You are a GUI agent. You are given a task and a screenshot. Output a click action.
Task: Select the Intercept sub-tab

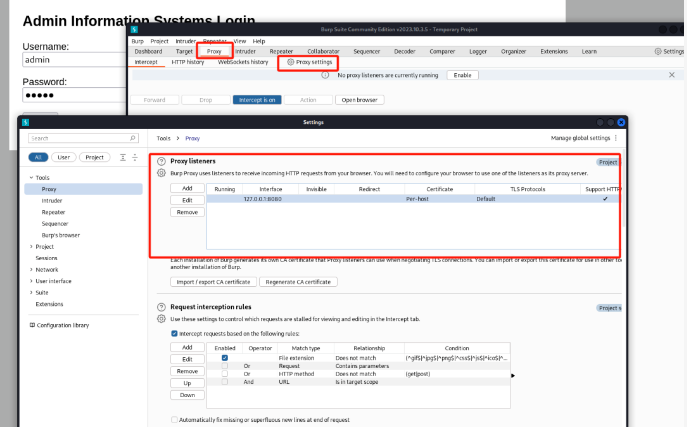click(146, 62)
